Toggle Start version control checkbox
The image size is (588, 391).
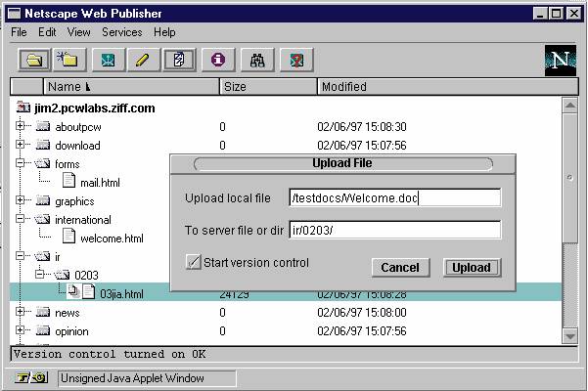click(x=193, y=262)
